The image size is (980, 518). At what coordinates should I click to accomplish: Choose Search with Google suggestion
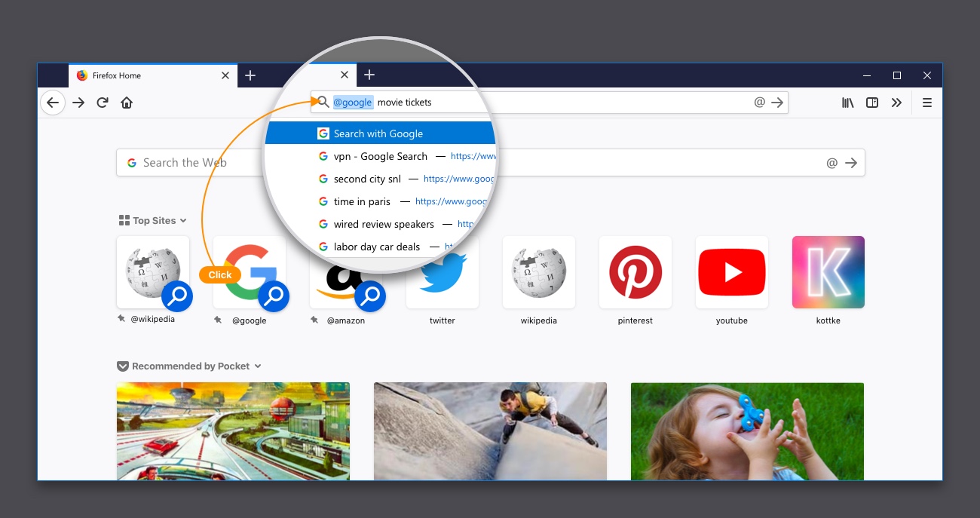[x=381, y=133]
